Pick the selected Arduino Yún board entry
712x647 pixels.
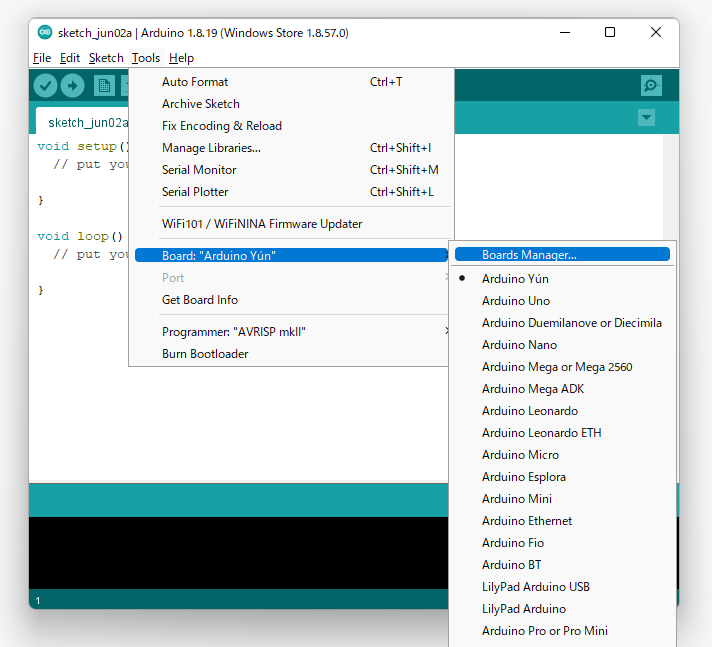tap(515, 279)
